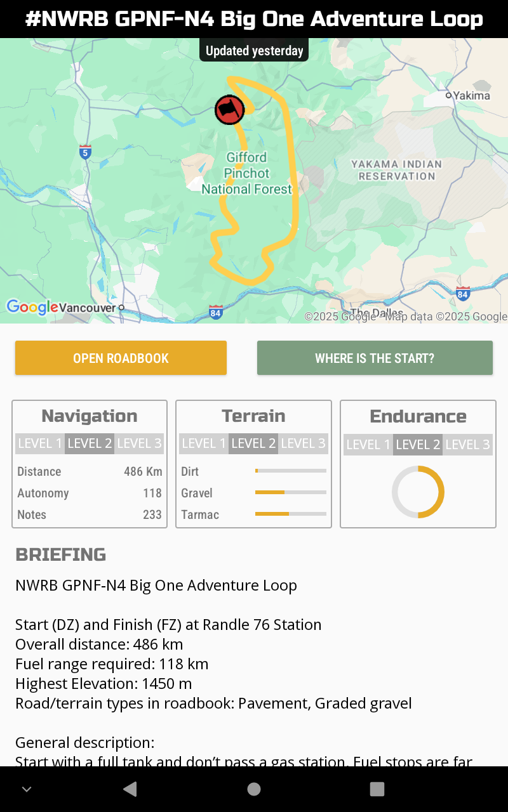Select Terrain LEVEL 1
The height and width of the screenshot is (812, 508).
[x=204, y=443]
